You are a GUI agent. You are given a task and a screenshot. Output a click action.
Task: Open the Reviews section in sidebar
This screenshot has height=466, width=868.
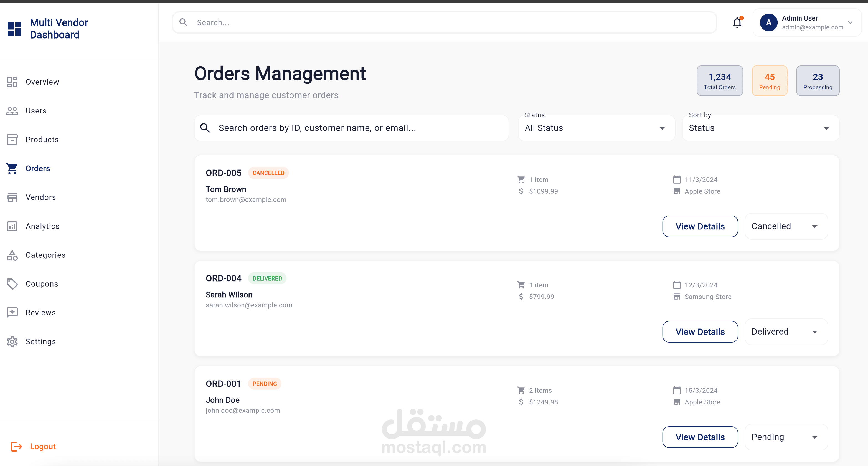pos(12,313)
